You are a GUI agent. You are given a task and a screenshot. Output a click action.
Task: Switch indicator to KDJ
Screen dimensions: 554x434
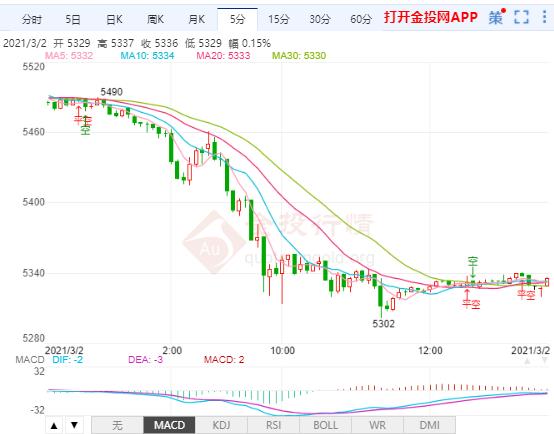click(221, 425)
